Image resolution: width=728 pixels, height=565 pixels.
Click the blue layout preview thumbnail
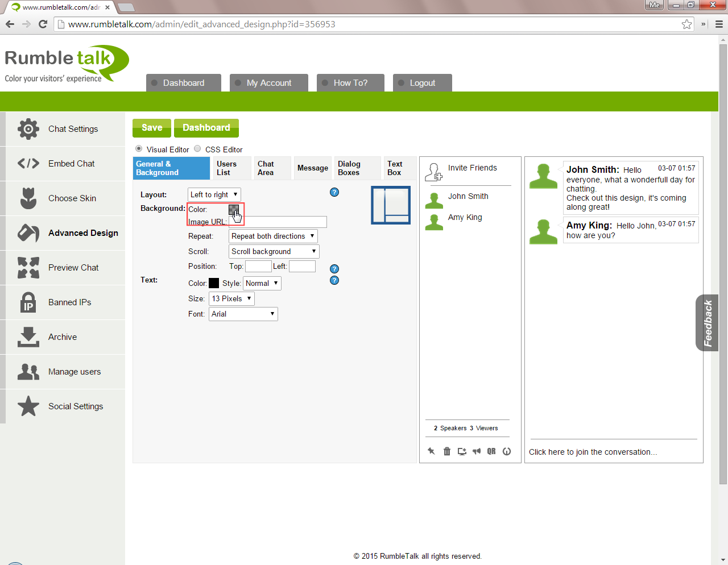tap(391, 205)
